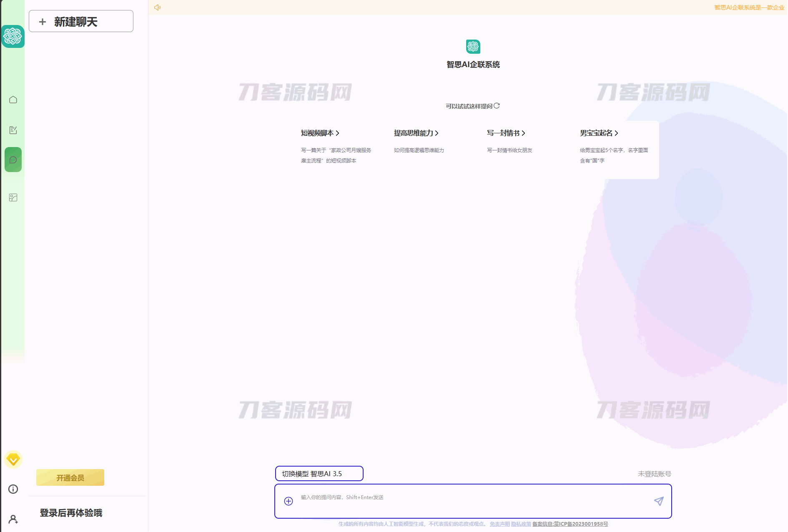The image size is (788, 532).
Task: Select the chat bubble sidebar icon
Action: [x=13, y=160]
